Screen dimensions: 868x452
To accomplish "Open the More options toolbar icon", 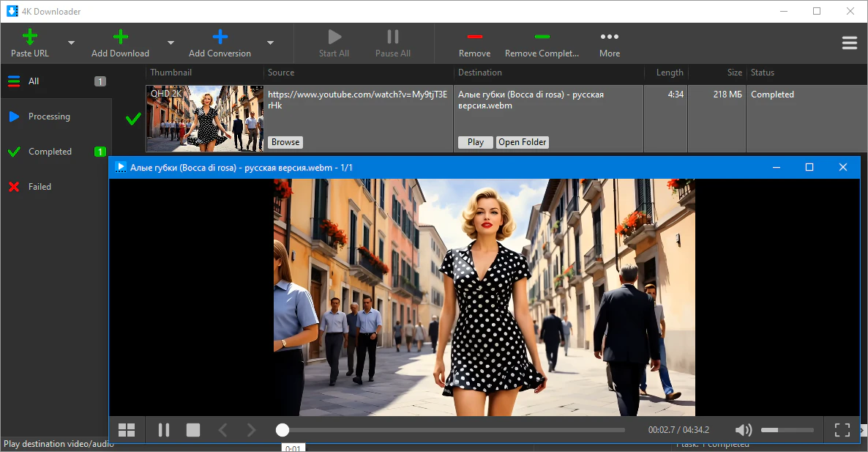I will point(609,37).
